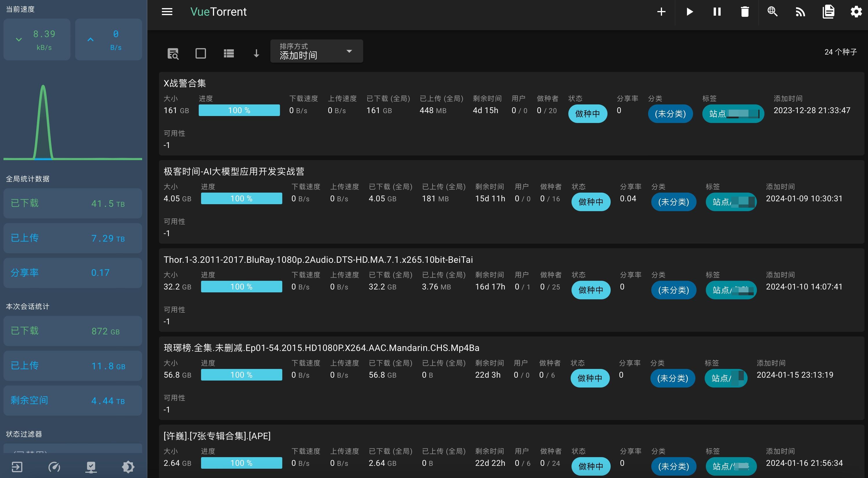Screen dimensions: 868x478
Task: Open the logs document icon
Action: point(828,12)
